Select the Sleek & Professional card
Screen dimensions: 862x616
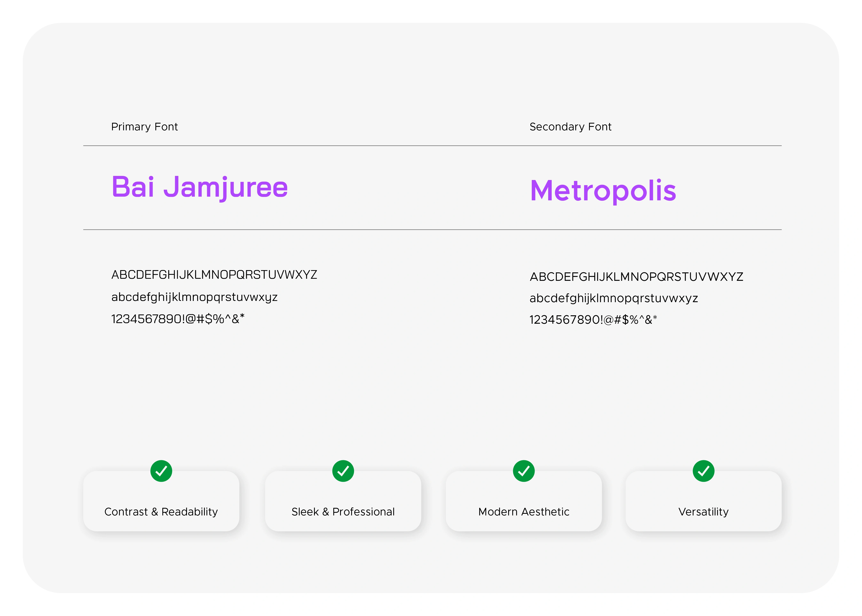pyautogui.click(x=343, y=501)
